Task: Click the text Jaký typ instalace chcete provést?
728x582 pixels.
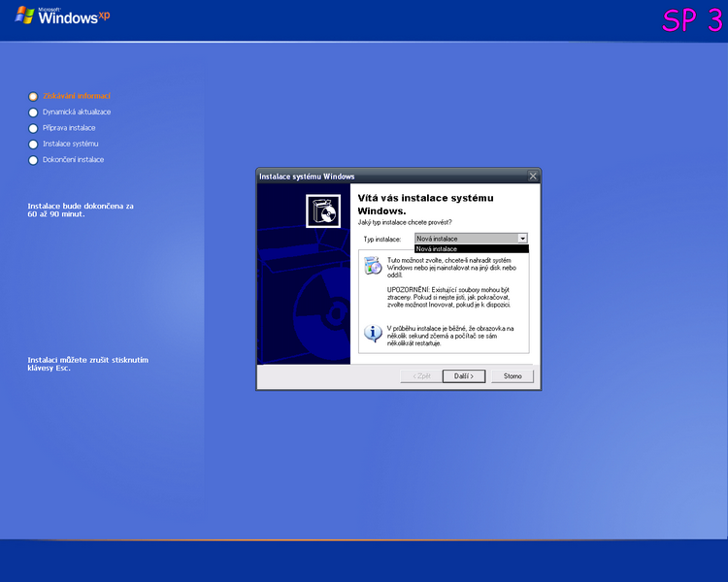Action: pyautogui.click(x=405, y=222)
